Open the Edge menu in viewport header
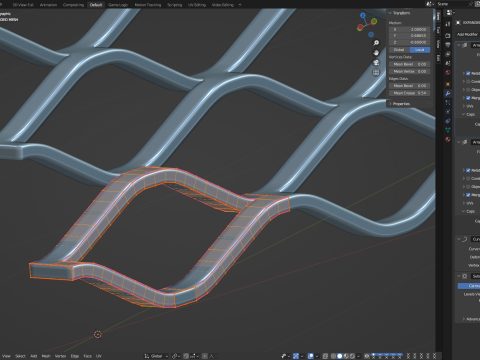Screen dimensions: 480x360 pos(75,356)
